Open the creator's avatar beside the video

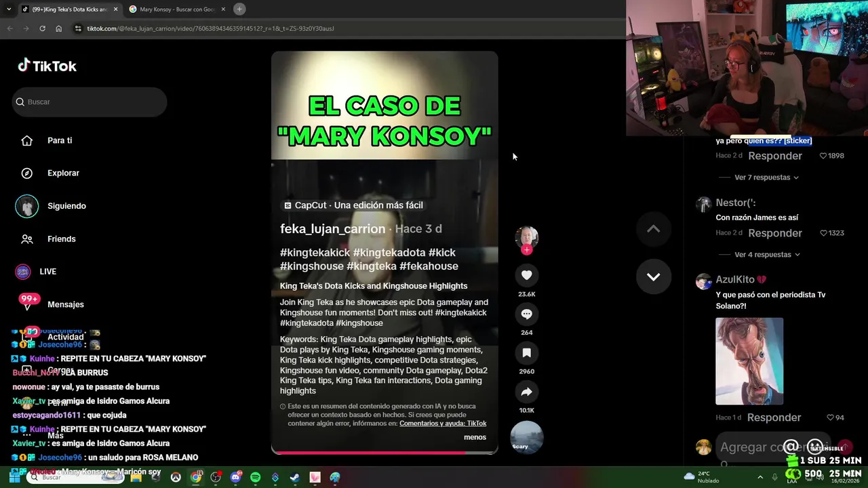527,237
